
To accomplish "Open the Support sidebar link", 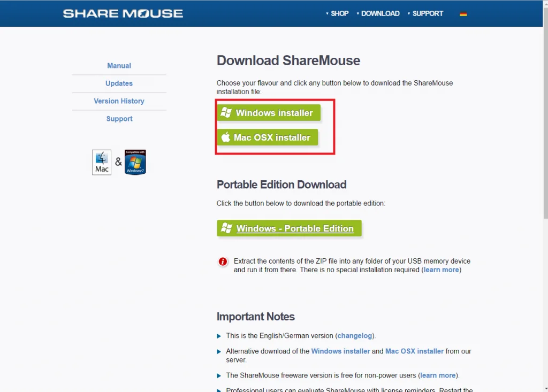I will [x=119, y=119].
